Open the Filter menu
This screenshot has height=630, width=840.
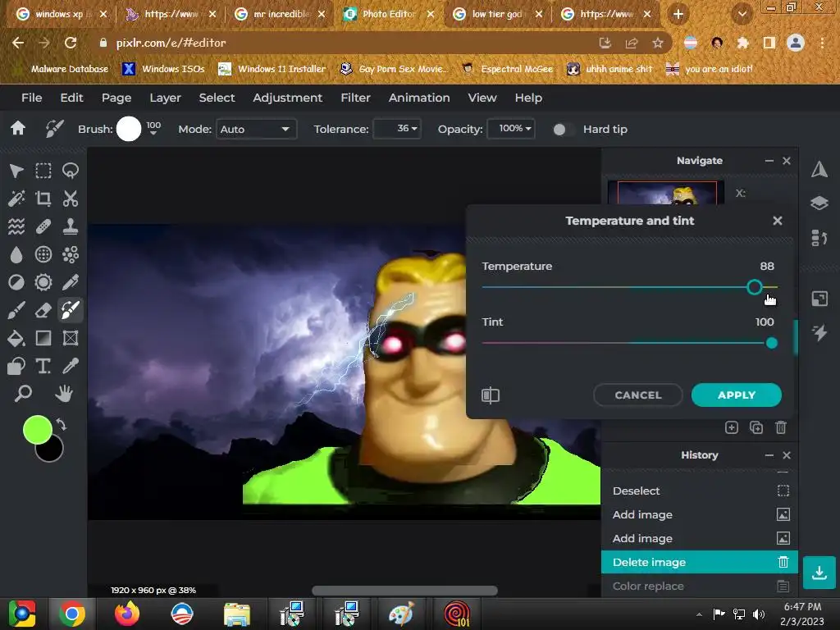point(356,98)
